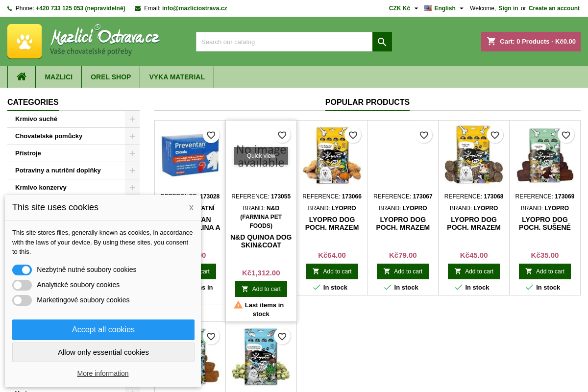Viewport: 588px width, 392px height.
Task: Select Chovatelské pomůcky category link
Action: point(49,136)
